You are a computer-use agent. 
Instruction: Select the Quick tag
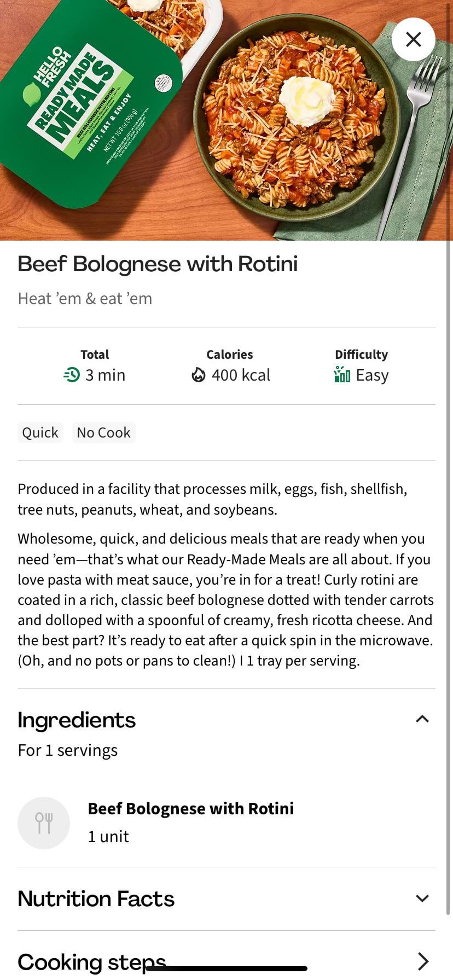40,433
